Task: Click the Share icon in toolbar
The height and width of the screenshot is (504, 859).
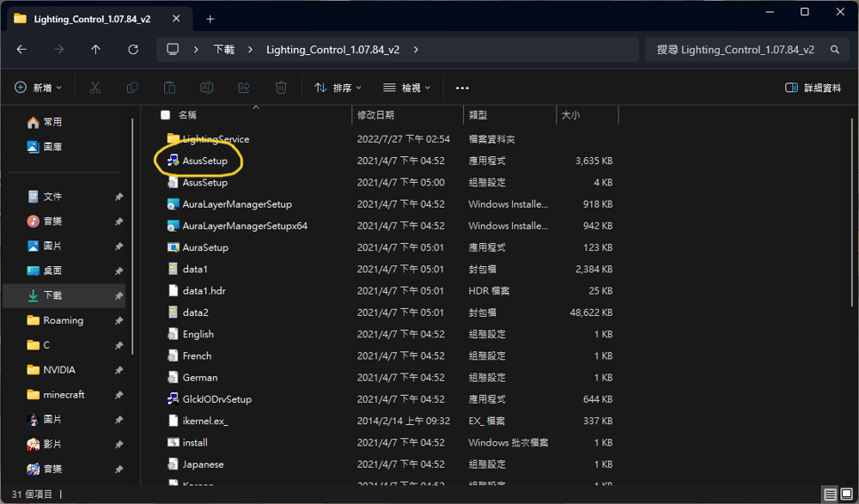Action: pos(244,88)
